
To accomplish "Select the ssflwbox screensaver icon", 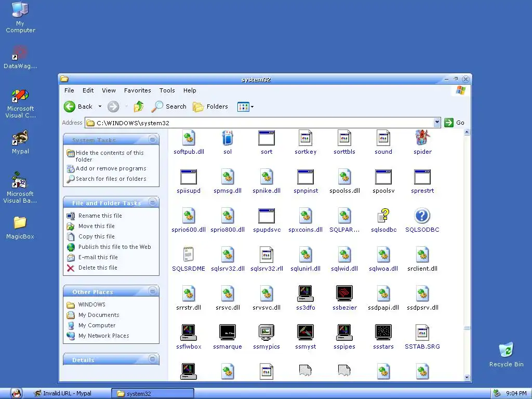I will pos(188,332).
